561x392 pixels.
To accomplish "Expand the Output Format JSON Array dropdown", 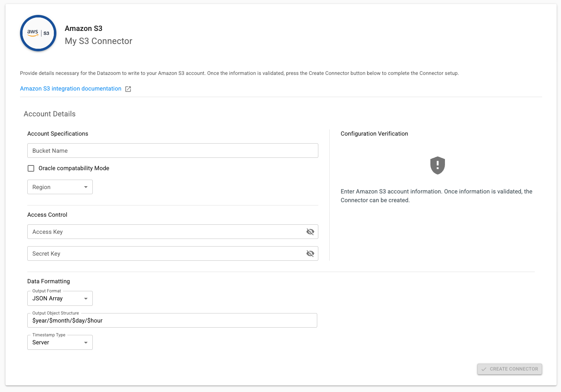I will [60, 299].
